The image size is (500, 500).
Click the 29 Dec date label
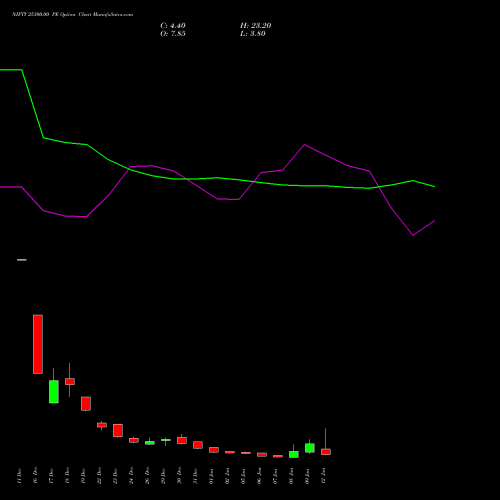(x=163, y=476)
